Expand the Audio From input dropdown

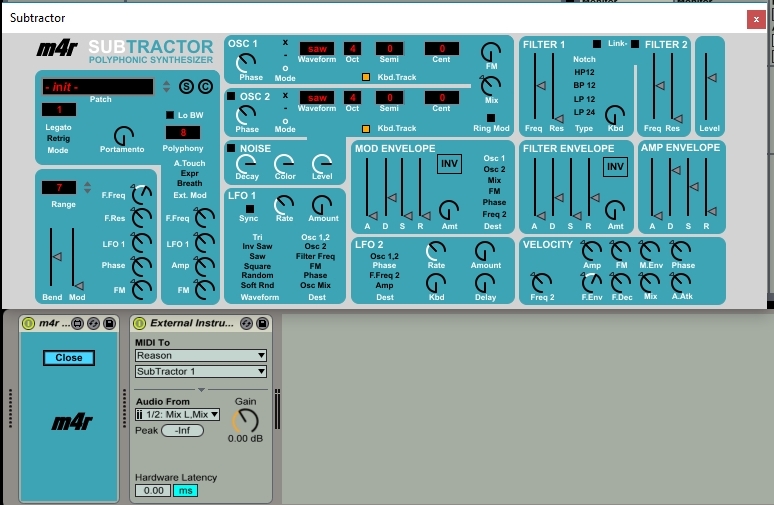(x=177, y=415)
